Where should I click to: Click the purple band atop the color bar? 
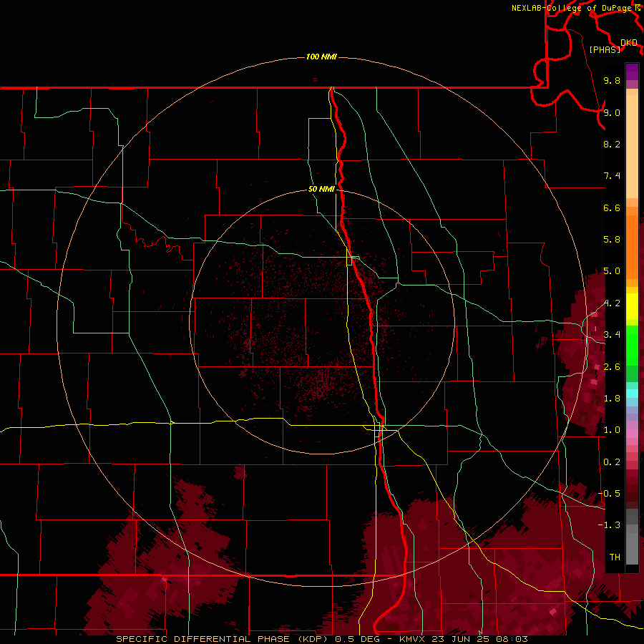pos(632,72)
